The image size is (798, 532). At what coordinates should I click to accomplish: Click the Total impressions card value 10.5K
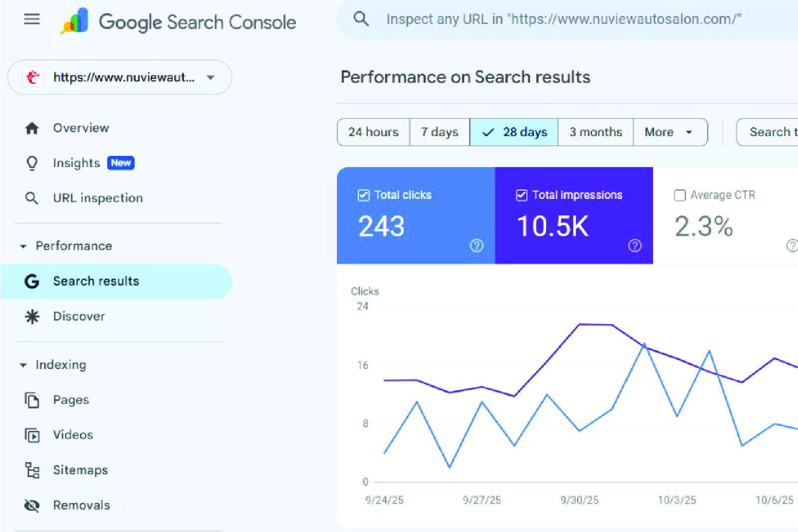pyautogui.click(x=553, y=226)
